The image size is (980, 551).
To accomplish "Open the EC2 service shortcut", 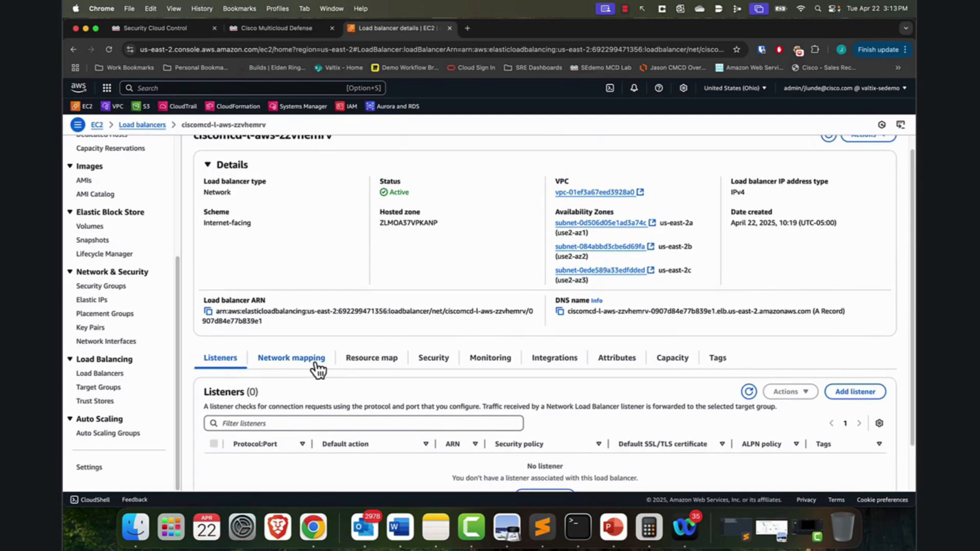I will [x=82, y=106].
